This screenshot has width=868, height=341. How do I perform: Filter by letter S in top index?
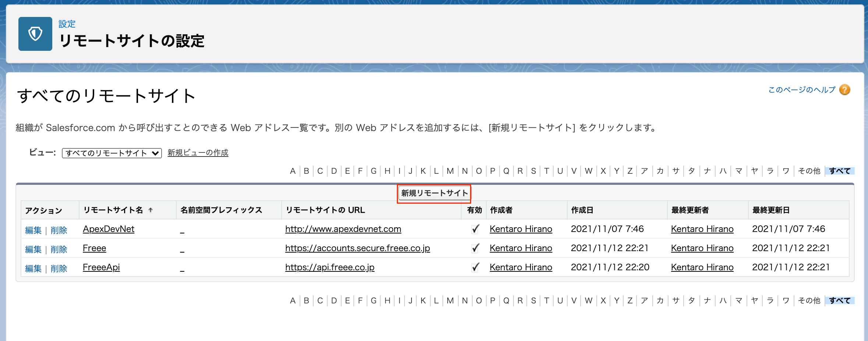[x=533, y=171]
